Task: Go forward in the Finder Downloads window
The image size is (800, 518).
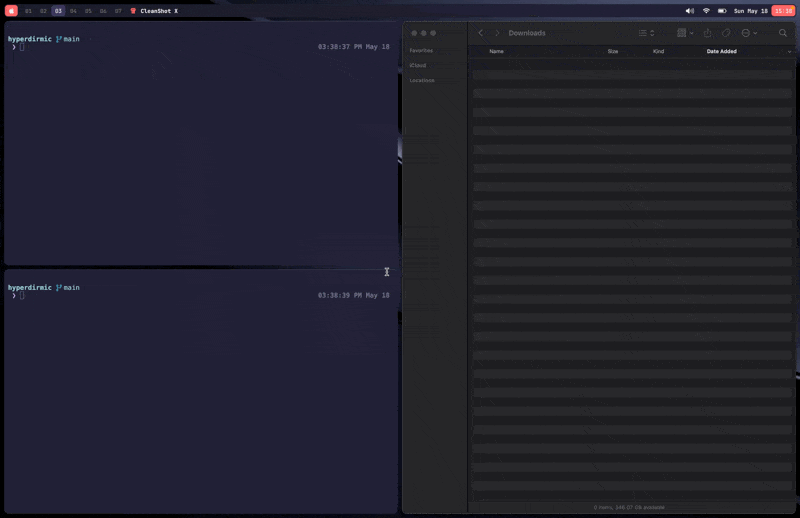Action: click(x=497, y=33)
